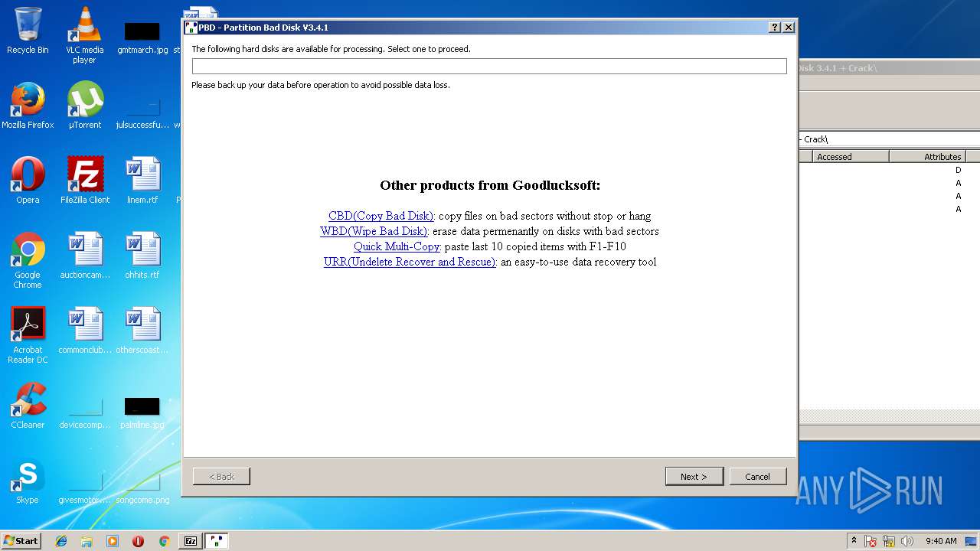Click the Chrome taskbar icon

(164, 541)
